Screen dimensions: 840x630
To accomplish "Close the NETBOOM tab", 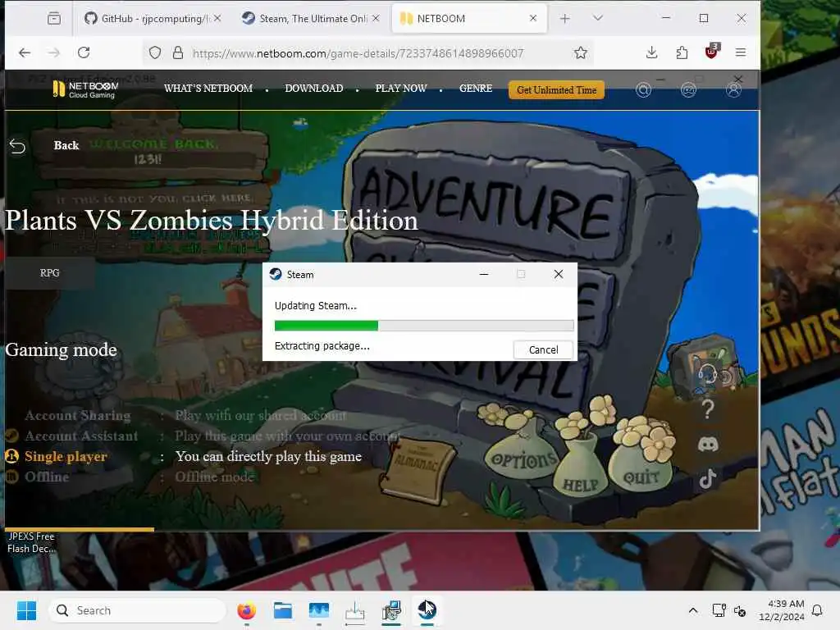I will [x=533, y=18].
